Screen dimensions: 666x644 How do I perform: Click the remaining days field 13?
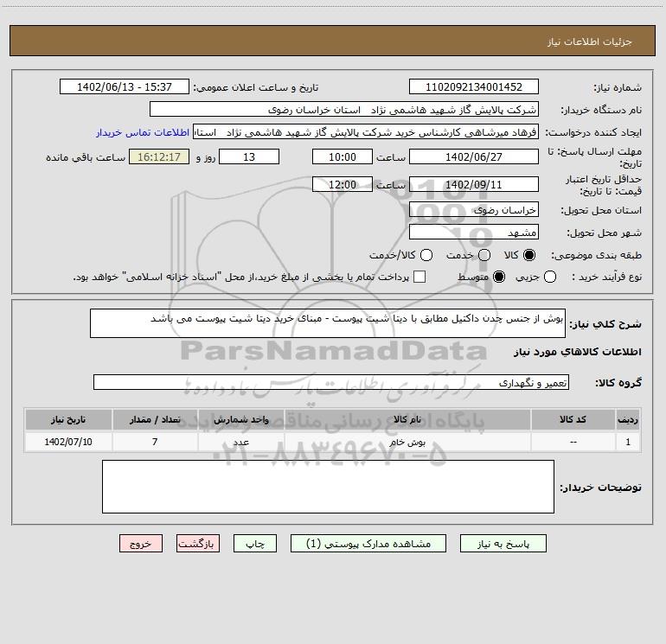coord(249,156)
